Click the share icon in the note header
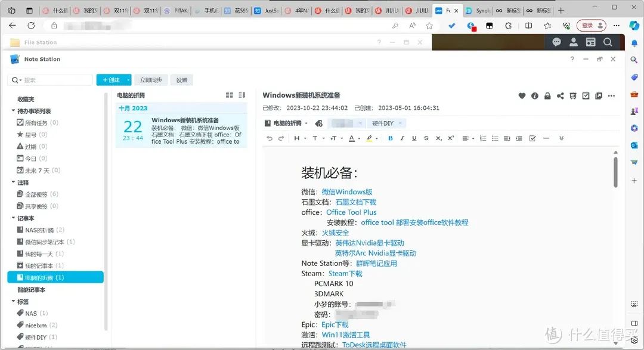 pyautogui.click(x=560, y=96)
